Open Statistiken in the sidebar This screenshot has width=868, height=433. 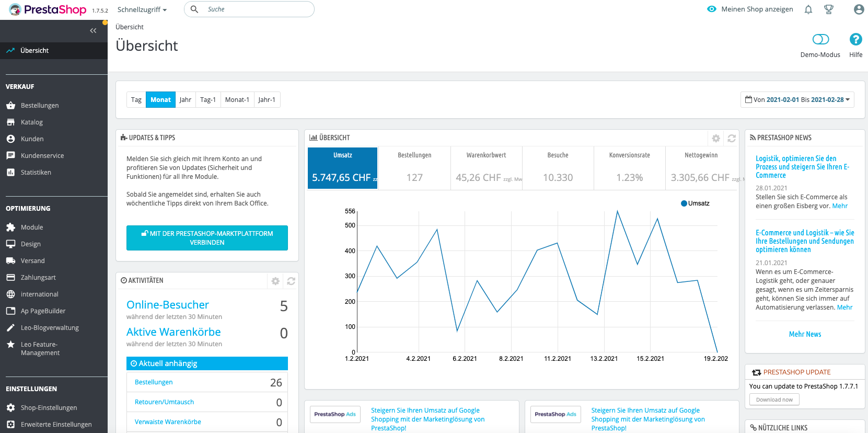[36, 173]
